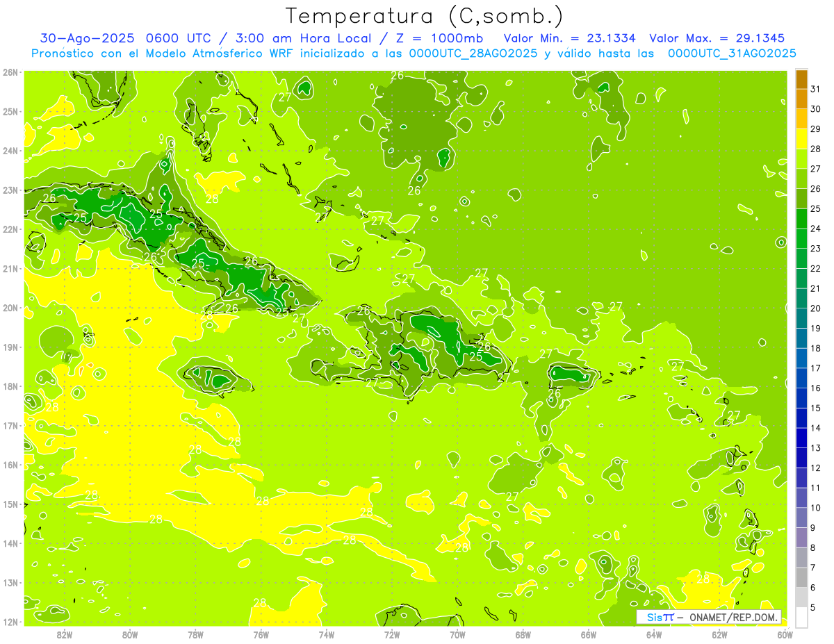Click the '20' label on the color scale

[x=816, y=308]
